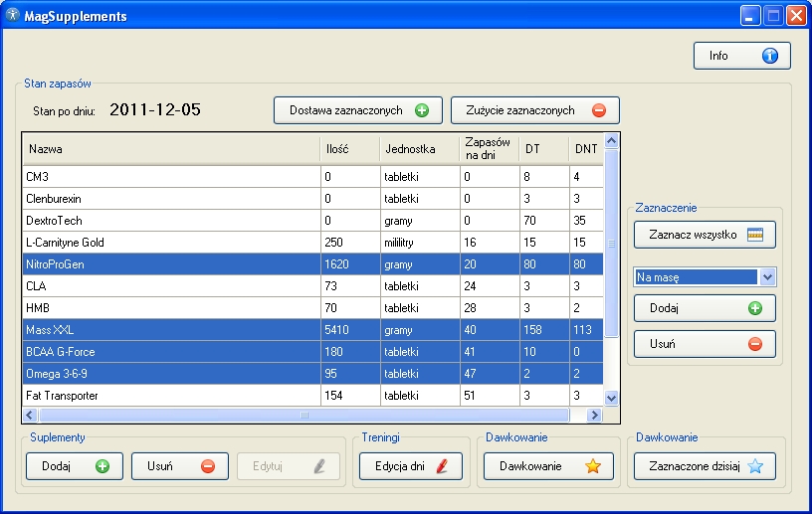Sort by the Nazwa column header
The width and height of the screenshot is (812, 514).
click(171, 149)
